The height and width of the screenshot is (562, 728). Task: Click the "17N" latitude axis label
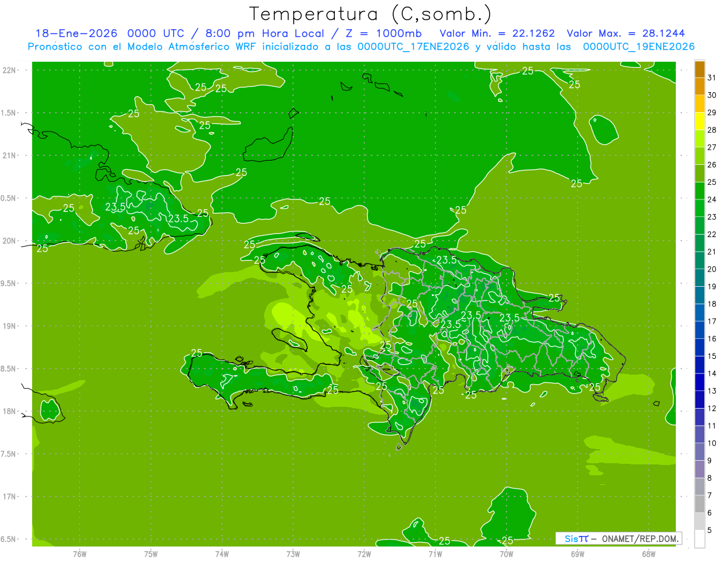(x=10, y=497)
